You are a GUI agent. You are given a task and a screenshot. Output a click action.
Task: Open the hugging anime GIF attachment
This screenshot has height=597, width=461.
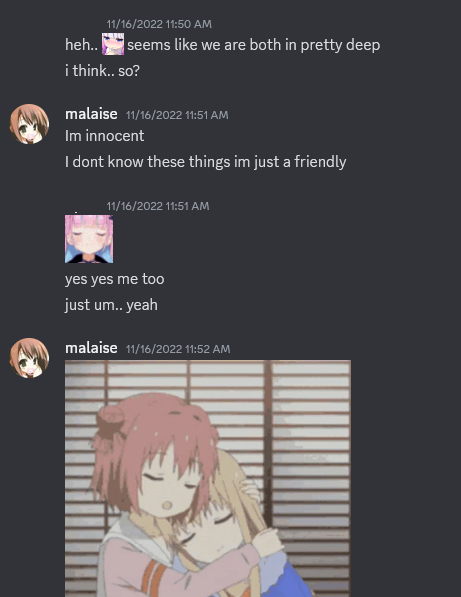208,478
